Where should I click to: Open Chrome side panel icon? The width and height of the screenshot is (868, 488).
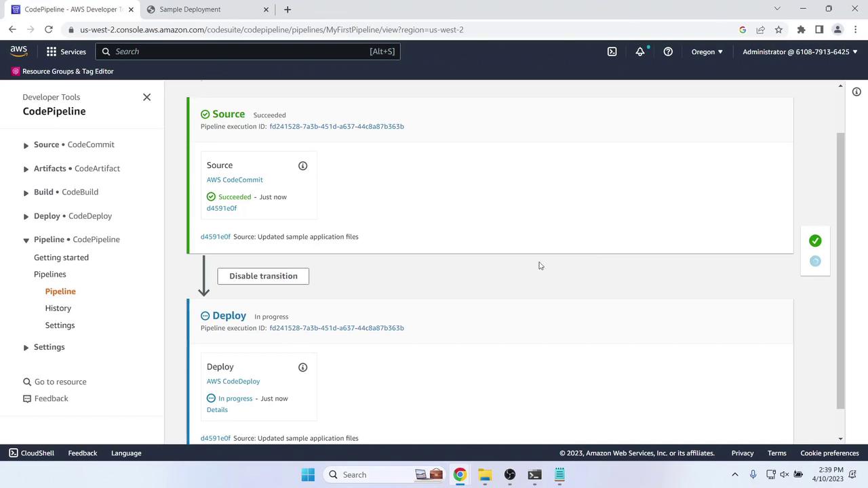pyautogui.click(x=819, y=30)
